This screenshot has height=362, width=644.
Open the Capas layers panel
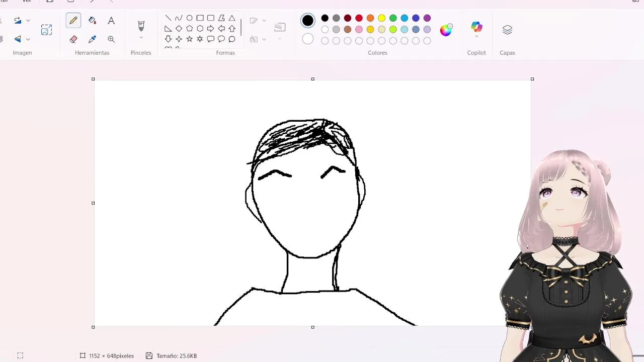pos(507,30)
